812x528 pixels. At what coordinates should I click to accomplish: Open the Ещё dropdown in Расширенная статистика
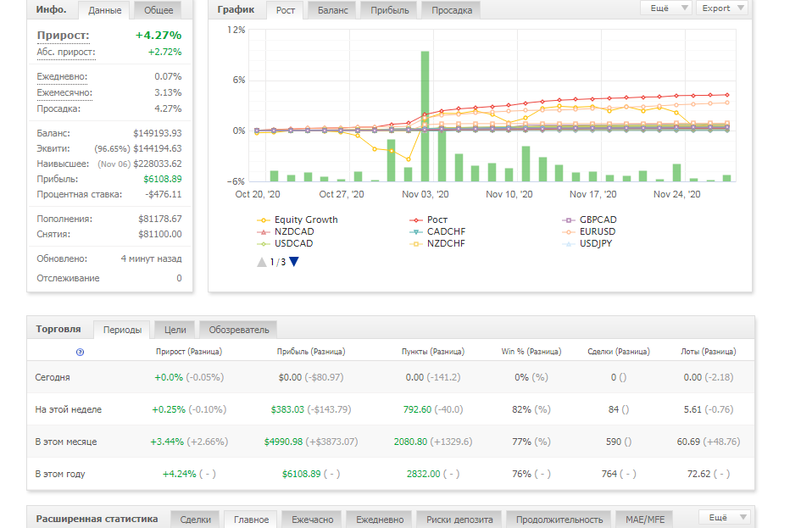point(724,517)
